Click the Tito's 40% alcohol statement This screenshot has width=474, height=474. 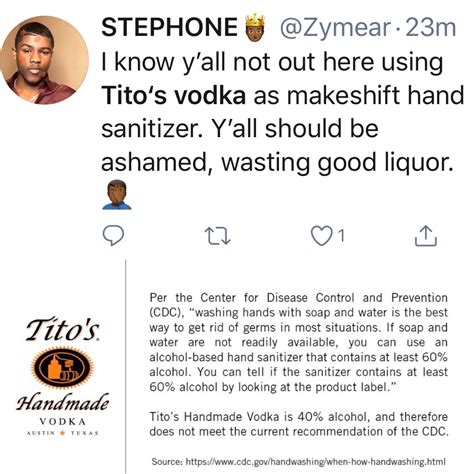click(299, 424)
